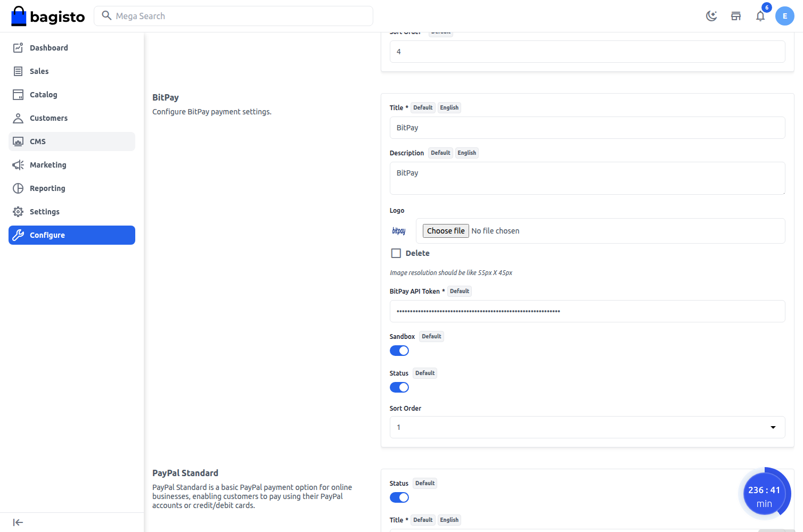Click the BitPay Description textarea
803x532 pixels.
[x=587, y=178]
